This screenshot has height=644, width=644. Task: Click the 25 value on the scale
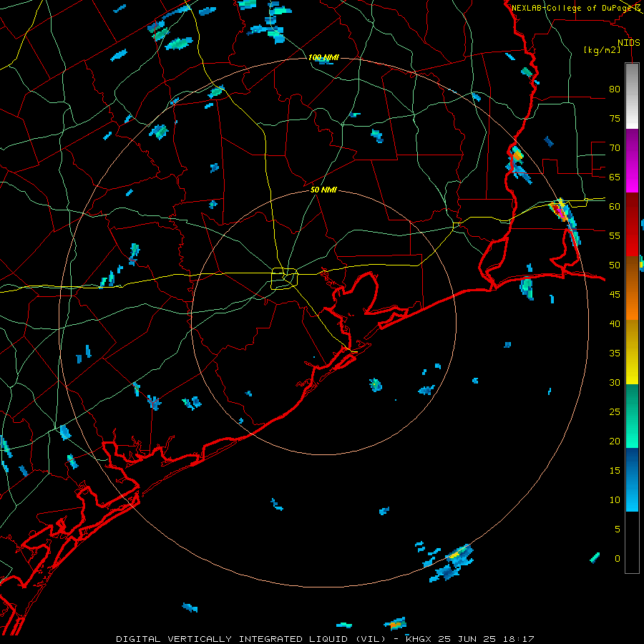click(615, 411)
